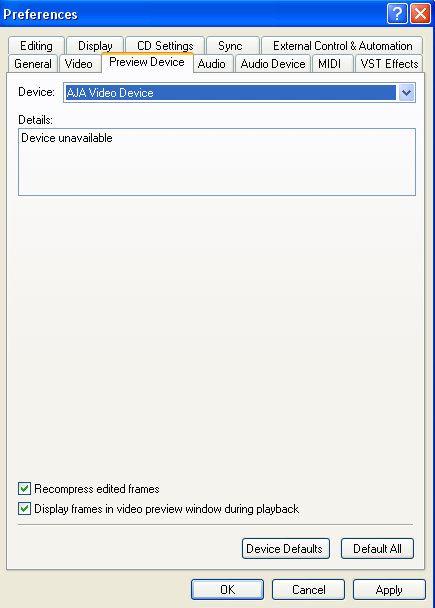435x608 pixels.
Task: Open the Display tab
Action: [x=95, y=45]
